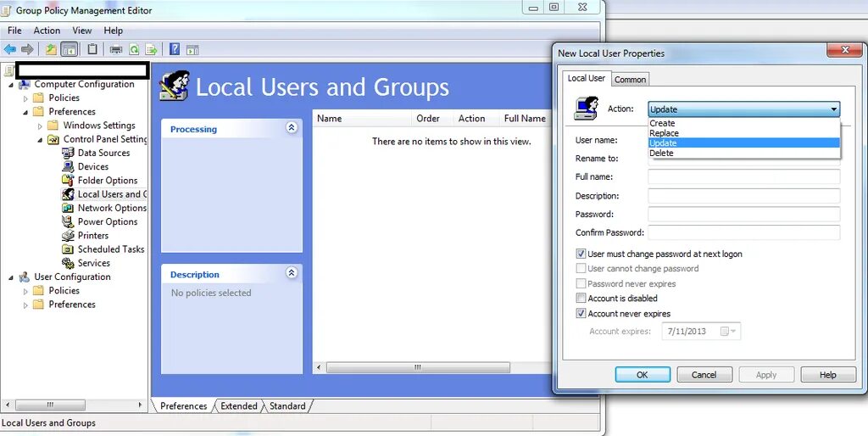
Task: Switch to the Extended tab
Action: (238, 406)
